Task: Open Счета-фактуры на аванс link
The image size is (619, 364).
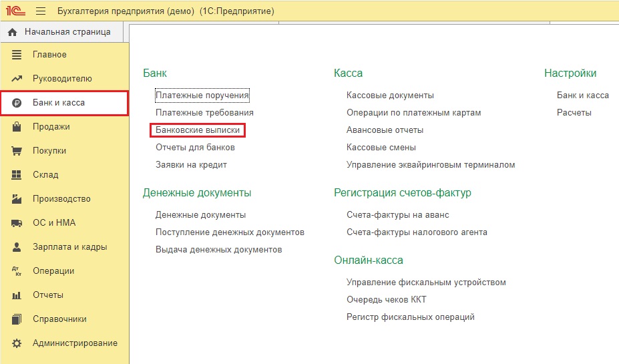Action: (x=398, y=215)
